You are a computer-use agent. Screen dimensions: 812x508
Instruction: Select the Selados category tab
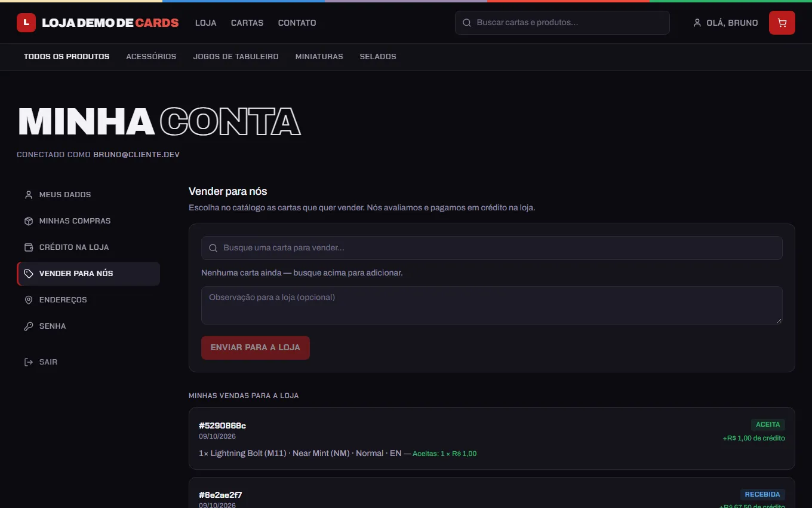378,57
